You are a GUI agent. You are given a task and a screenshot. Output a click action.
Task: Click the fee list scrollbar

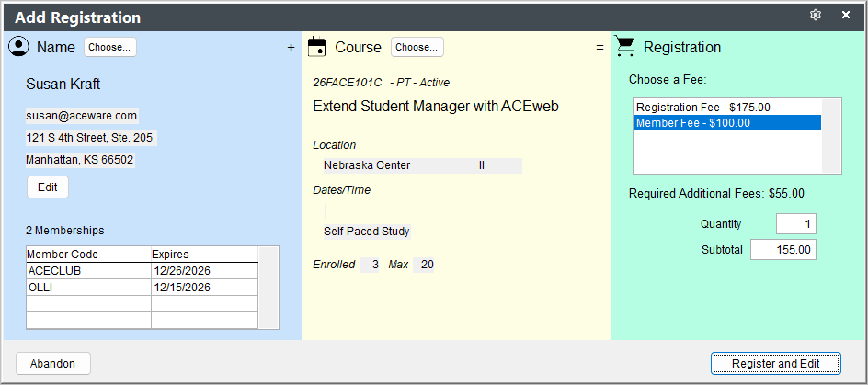click(x=831, y=136)
